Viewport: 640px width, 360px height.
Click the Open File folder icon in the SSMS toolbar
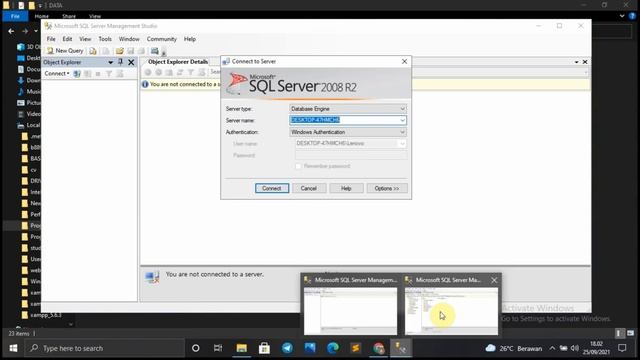[120, 51]
